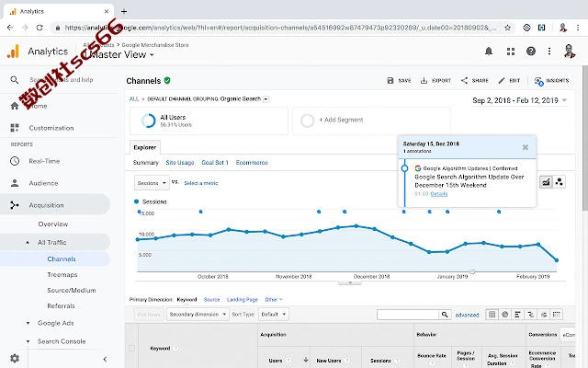Open the Secondary dimension dropdown

[198, 315]
